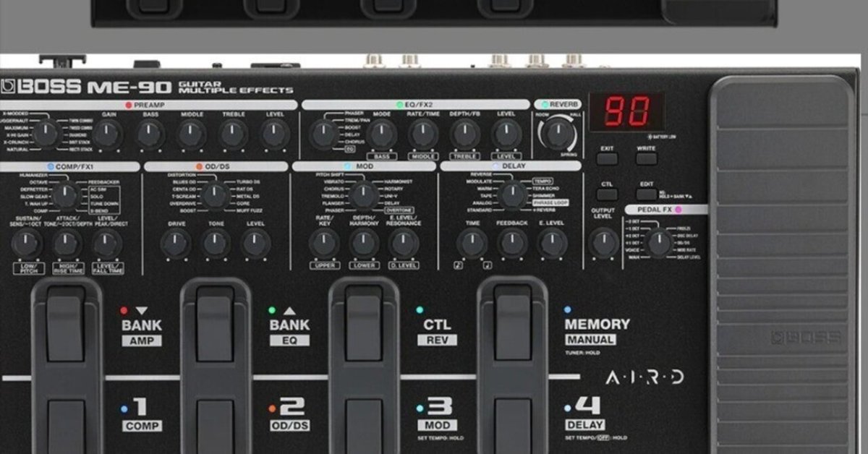Push the WRITE button
The image size is (868, 454).
point(646,158)
